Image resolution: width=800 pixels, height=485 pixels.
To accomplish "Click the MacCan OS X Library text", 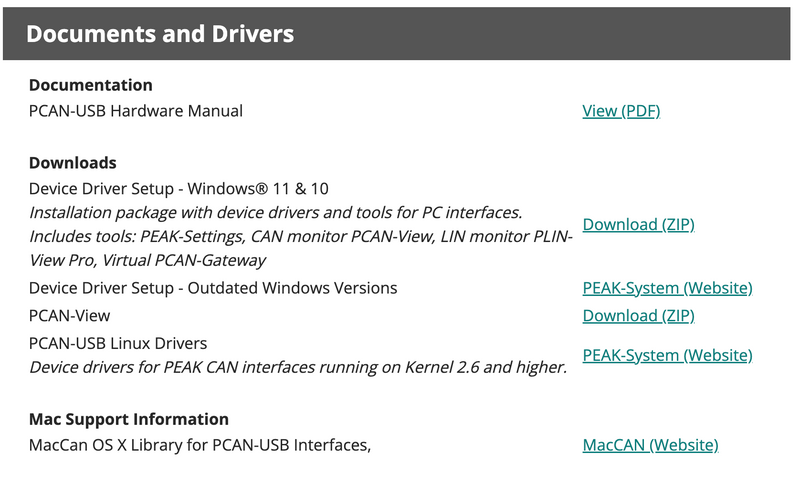I will click(x=200, y=445).
